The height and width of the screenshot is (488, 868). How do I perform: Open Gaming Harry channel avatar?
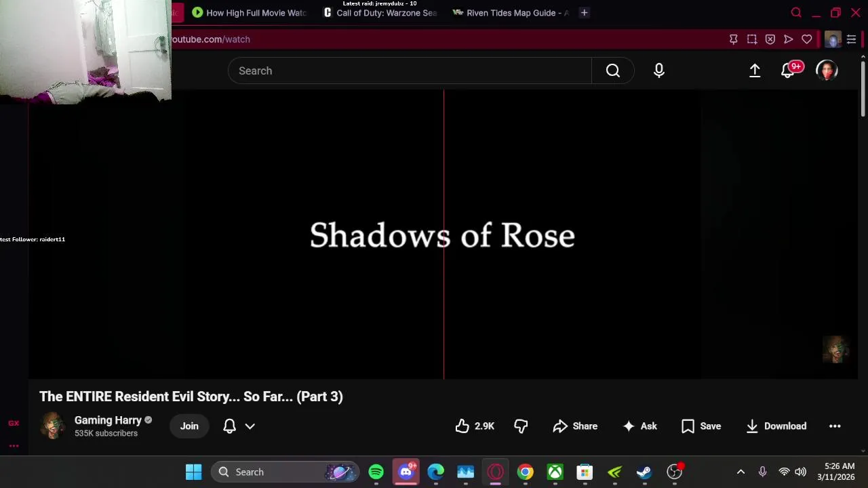point(52,426)
